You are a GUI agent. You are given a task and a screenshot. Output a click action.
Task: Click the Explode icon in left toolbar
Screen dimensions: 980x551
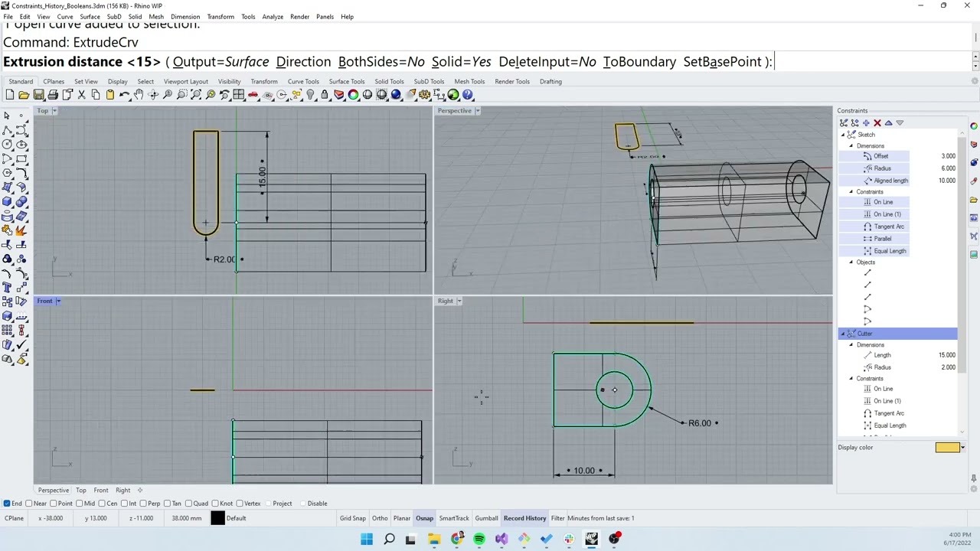pos(21,230)
